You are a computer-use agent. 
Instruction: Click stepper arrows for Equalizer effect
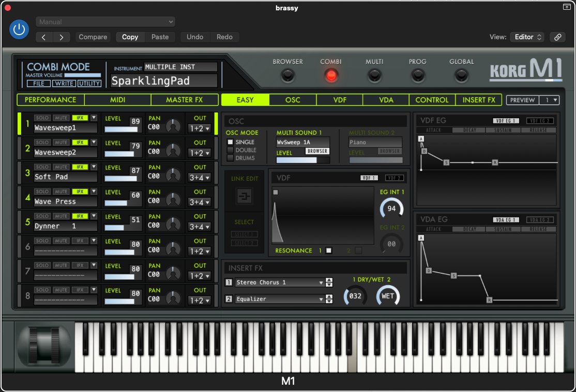coord(329,299)
